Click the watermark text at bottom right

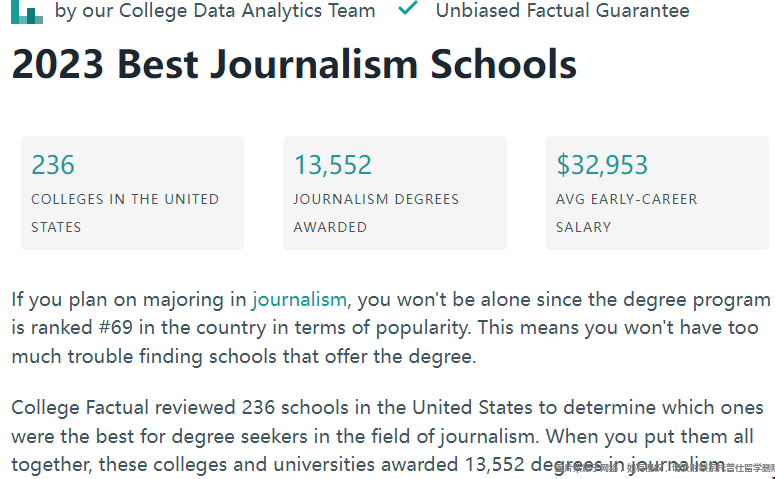pyautogui.click(x=664, y=467)
